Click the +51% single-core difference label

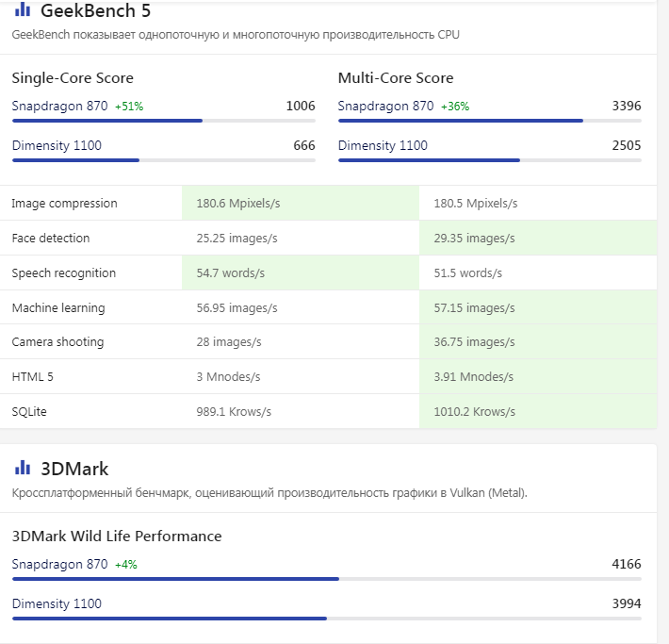click(129, 107)
